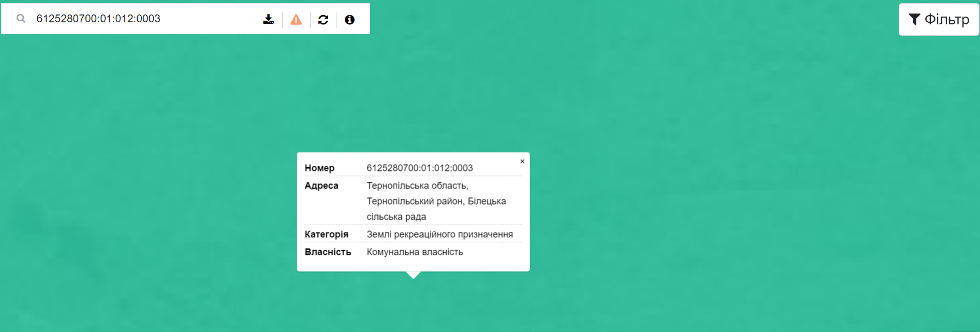This screenshot has width=980, height=332.
Task: Click Комунальна власність value
Action: tap(415, 252)
